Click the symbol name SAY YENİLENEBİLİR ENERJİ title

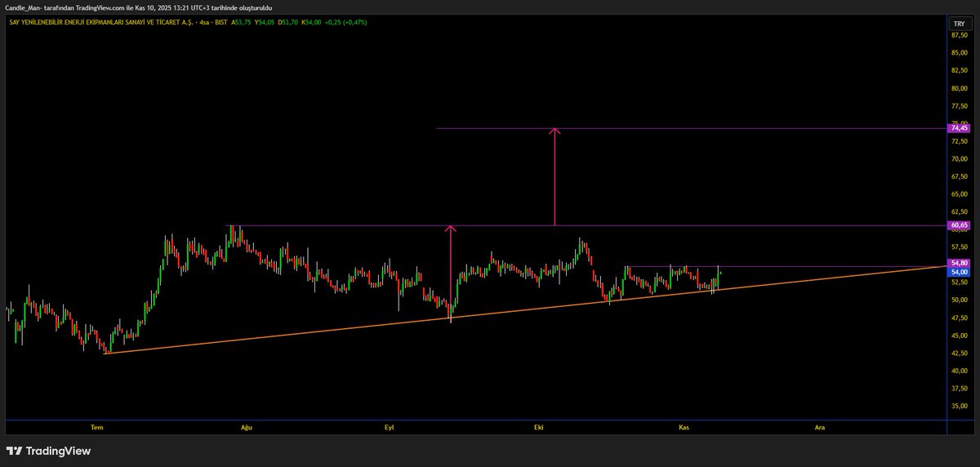(x=100, y=22)
